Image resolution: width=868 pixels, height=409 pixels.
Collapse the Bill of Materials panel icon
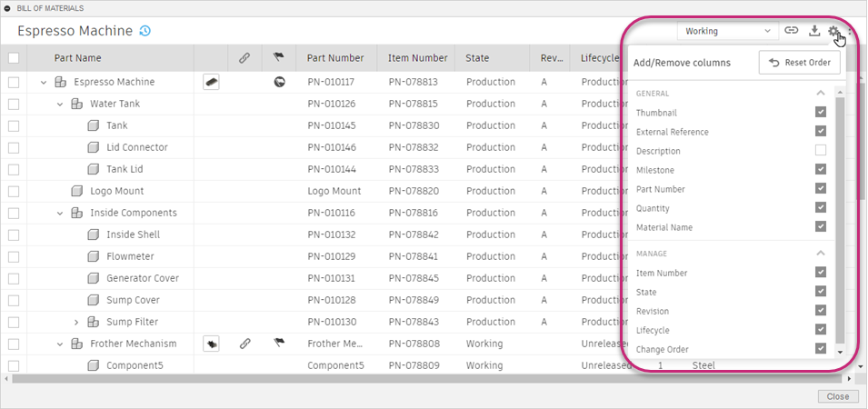tap(8, 8)
